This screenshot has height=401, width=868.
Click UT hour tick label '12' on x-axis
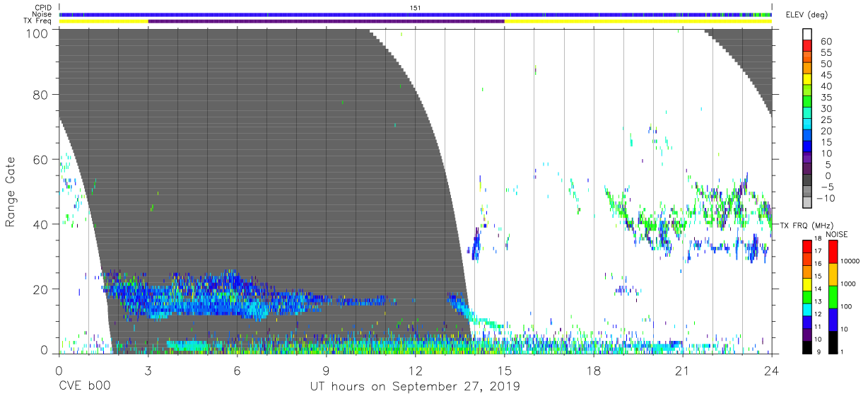pyautogui.click(x=415, y=371)
